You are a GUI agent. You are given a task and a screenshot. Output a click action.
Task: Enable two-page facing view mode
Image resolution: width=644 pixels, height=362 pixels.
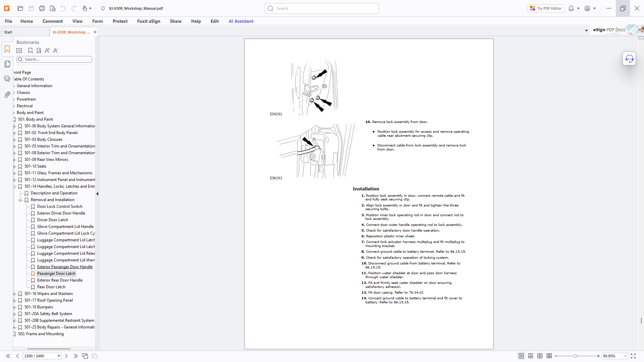(540, 356)
